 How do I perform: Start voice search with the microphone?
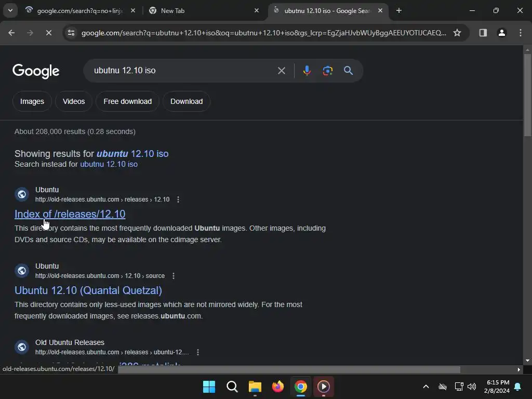click(x=307, y=71)
